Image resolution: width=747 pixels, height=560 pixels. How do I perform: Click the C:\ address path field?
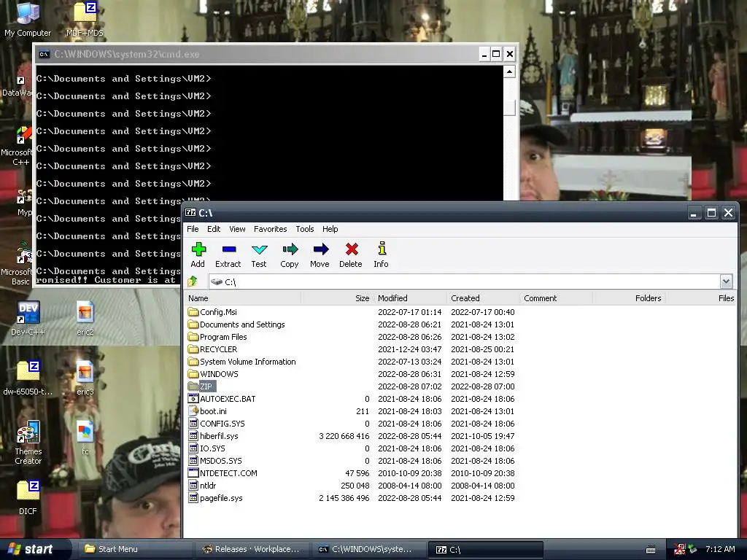pos(465,281)
